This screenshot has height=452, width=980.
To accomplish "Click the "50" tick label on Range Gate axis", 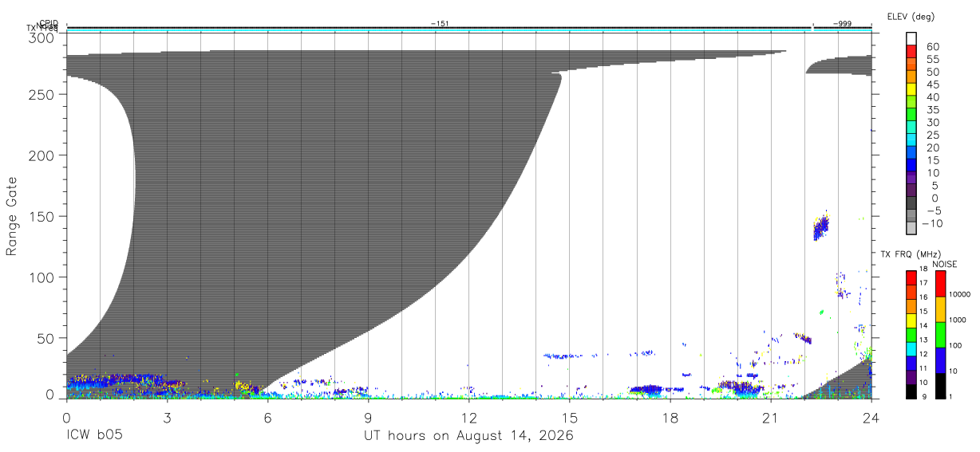I will pyautogui.click(x=45, y=338).
